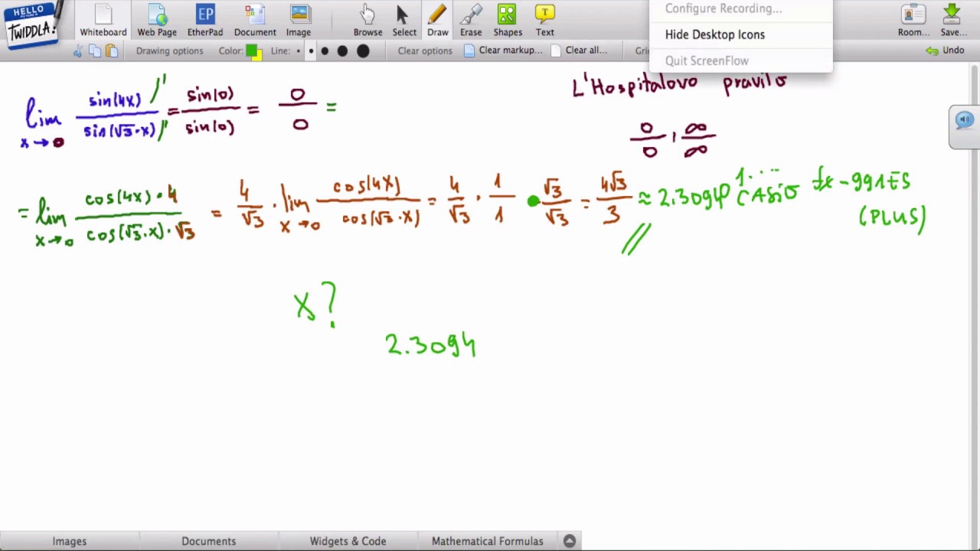Screen dimensions: 980x551
Task: Choose the medium-thick line width dot
Action: click(x=342, y=51)
